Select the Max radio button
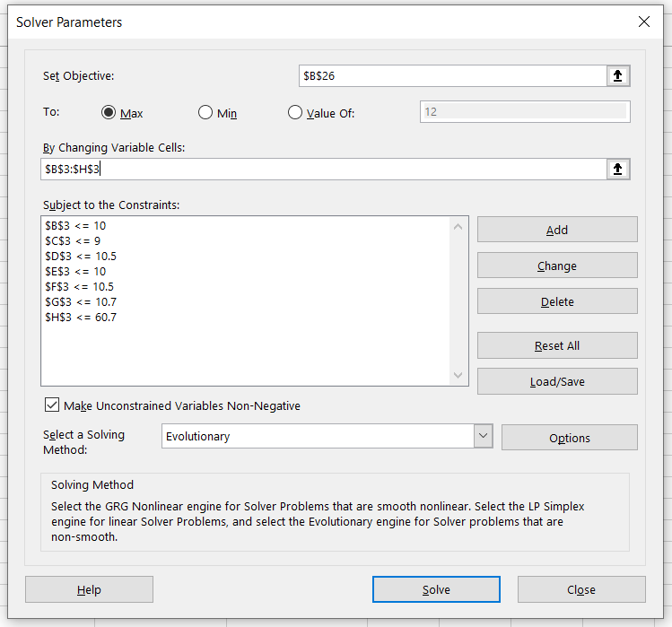 point(109,113)
